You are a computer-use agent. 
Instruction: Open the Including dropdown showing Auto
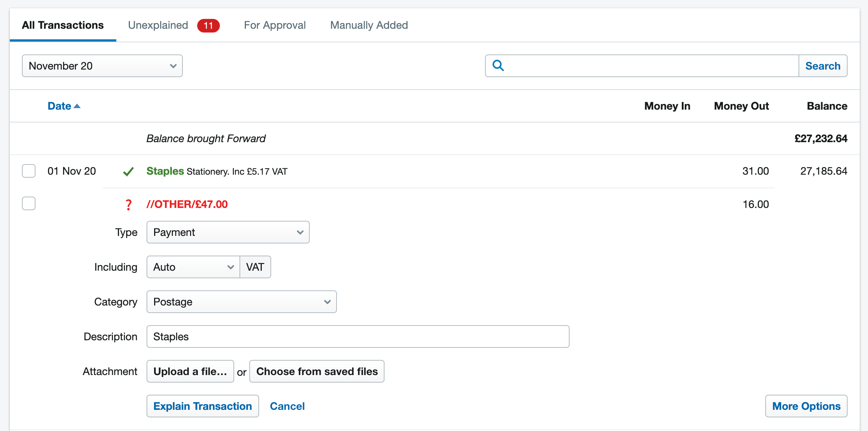[x=193, y=267]
